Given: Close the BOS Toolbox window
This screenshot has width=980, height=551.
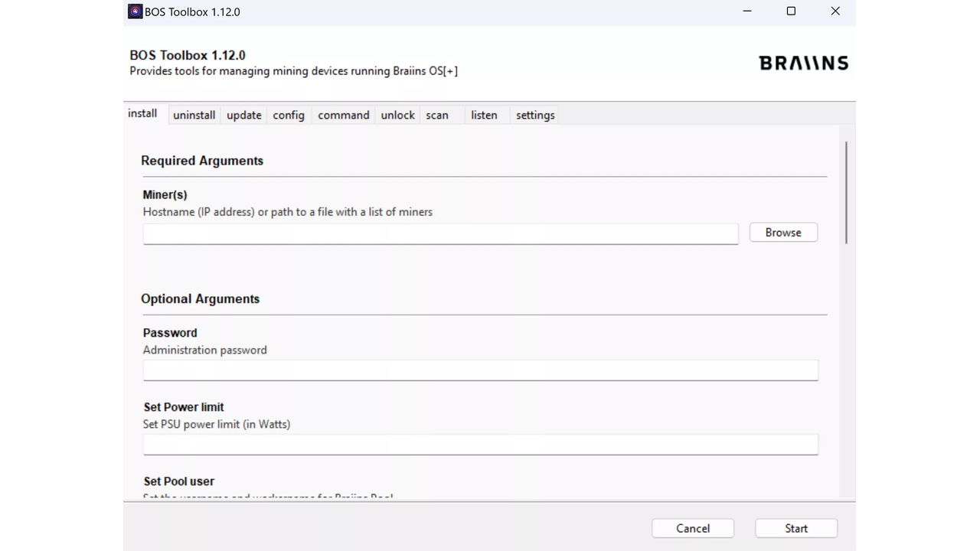Looking at the screenshot, I should [835, 11].
